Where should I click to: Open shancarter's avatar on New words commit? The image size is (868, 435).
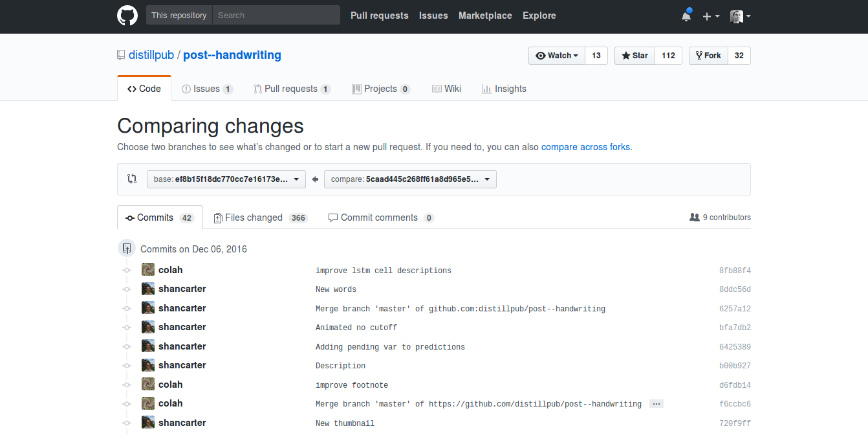pyautogui.click(x=148, y=289)
